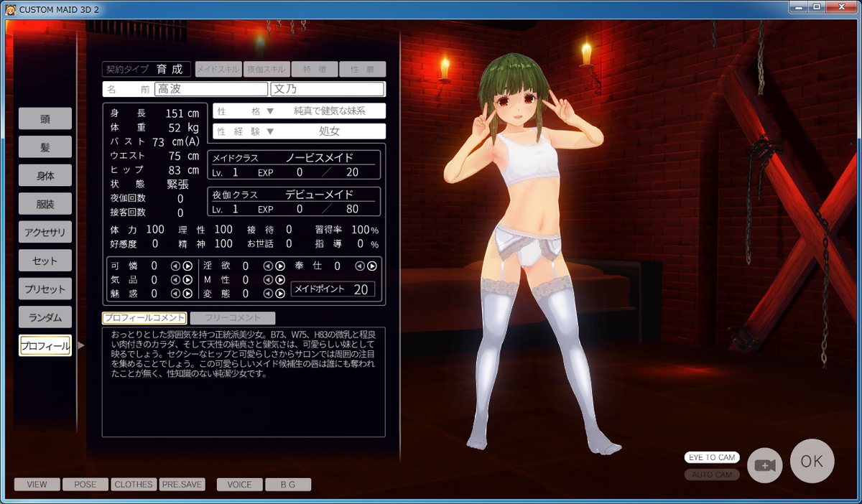Click the BG button

pyautogui.click(x=288, y=485)
